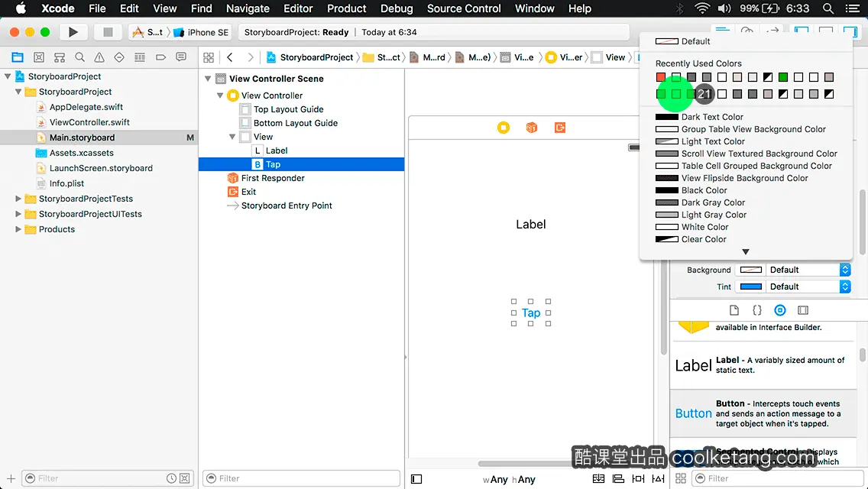Show more colors with down arrow
868x489 pixels.
click(746, 252)
